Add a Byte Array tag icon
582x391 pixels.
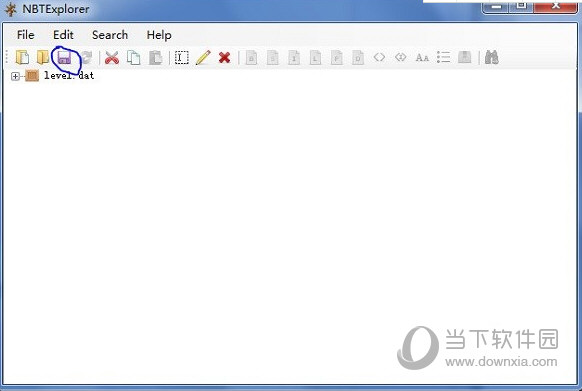(379, 57)
